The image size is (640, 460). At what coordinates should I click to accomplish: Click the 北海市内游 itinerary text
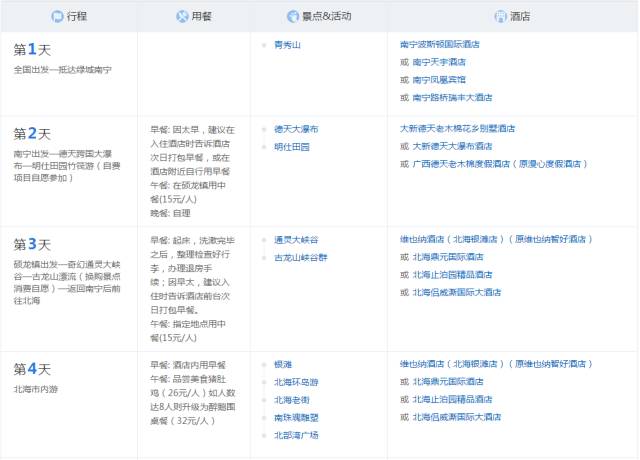pos(36,389)
